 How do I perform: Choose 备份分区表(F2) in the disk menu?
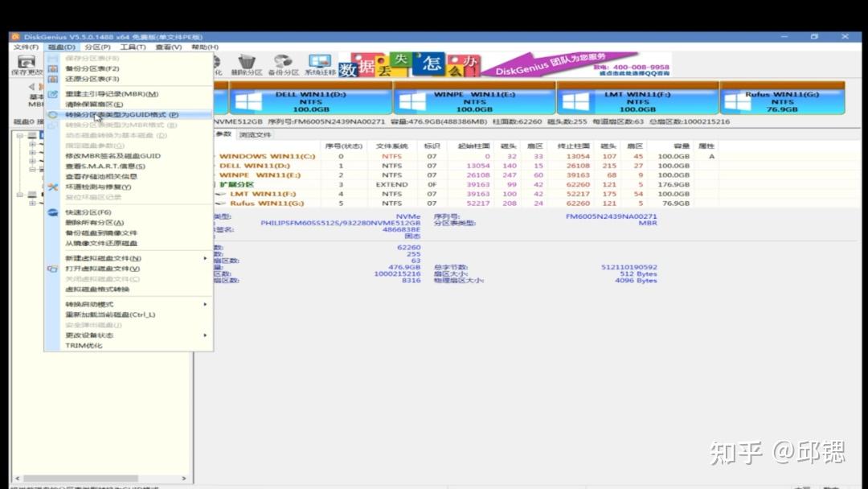[x=129, y=68]
